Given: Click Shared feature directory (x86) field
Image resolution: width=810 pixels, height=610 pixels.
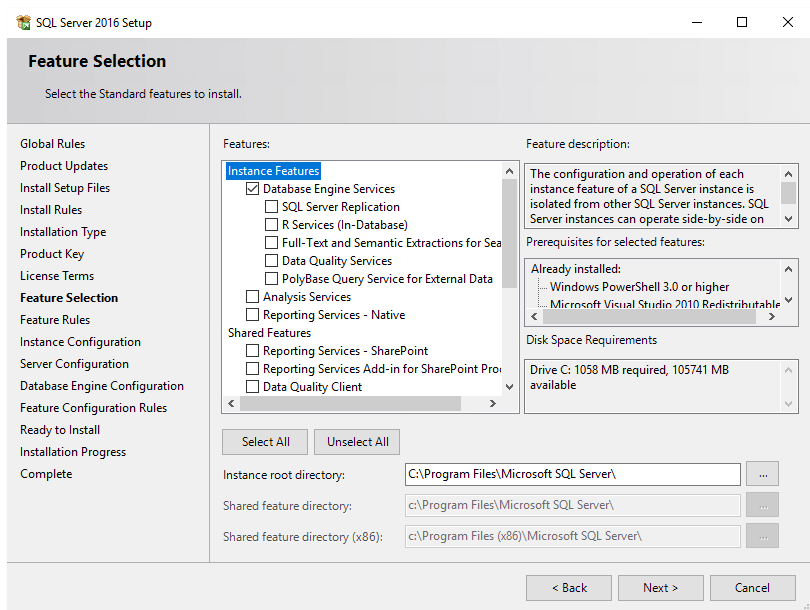Looking at the screenshot, I should tap(573, 536).
